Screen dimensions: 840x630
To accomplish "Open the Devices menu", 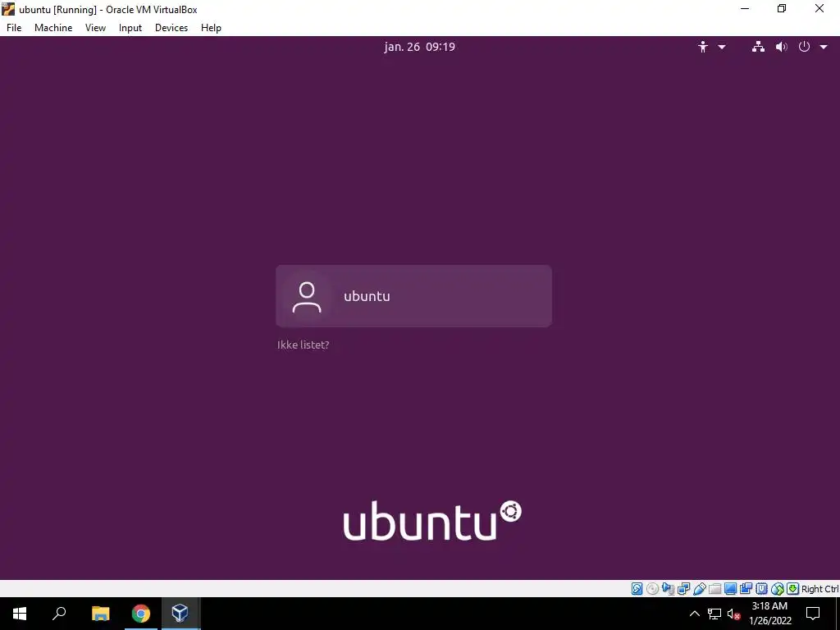I will [171, 28].
